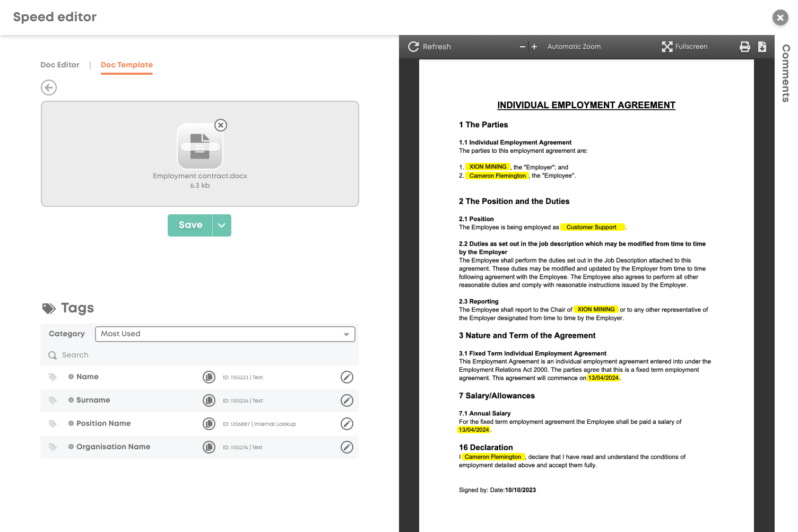Open the Category dropdown
This screenshot has height=532, width=798.
tap(225, 334)
